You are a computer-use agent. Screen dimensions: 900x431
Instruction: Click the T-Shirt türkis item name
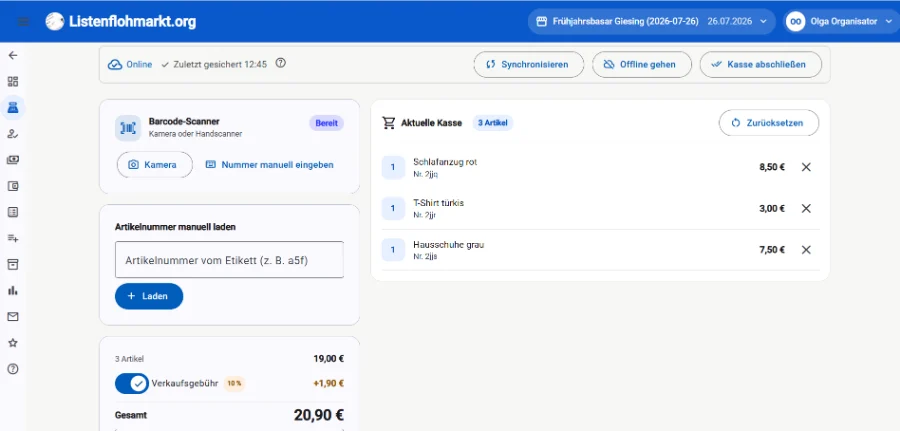pyautogui.click(x=439, y=203)
